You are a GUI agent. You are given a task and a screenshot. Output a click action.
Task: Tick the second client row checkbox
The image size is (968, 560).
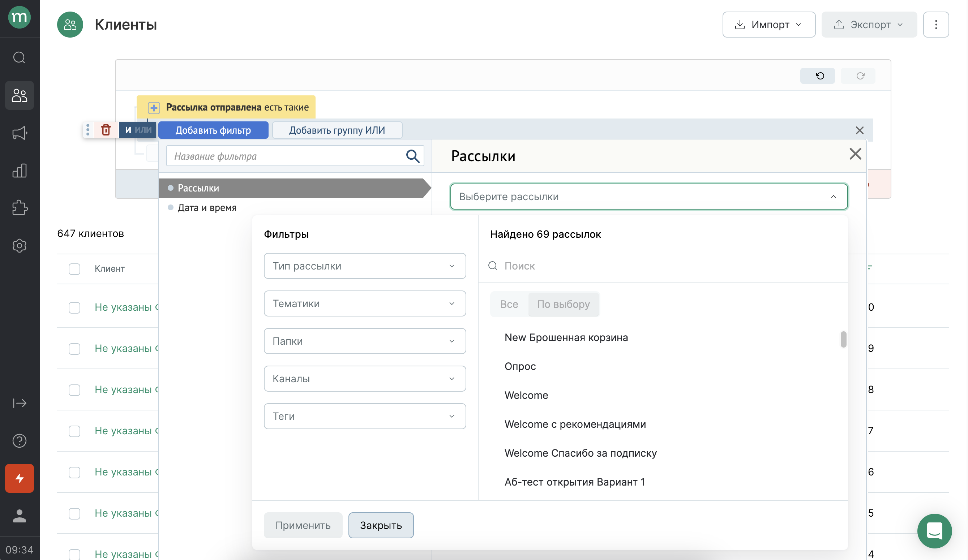click(x=74, y=349)
